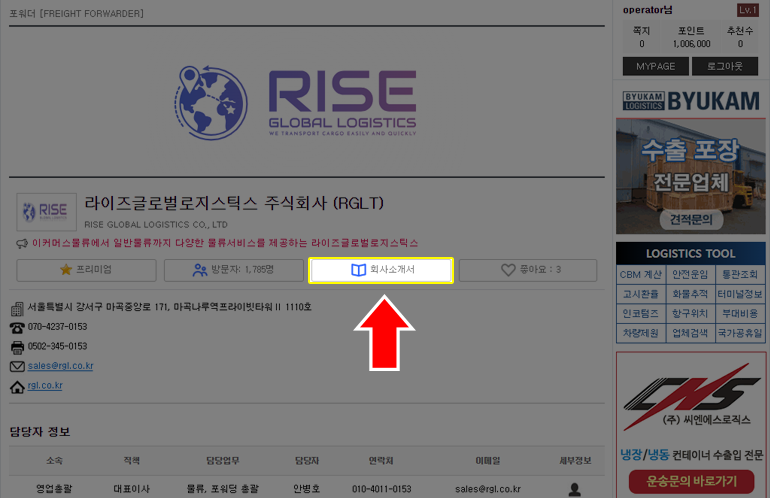
Task: Click the 로그아웃 logout button
Action: pos(724,66)
